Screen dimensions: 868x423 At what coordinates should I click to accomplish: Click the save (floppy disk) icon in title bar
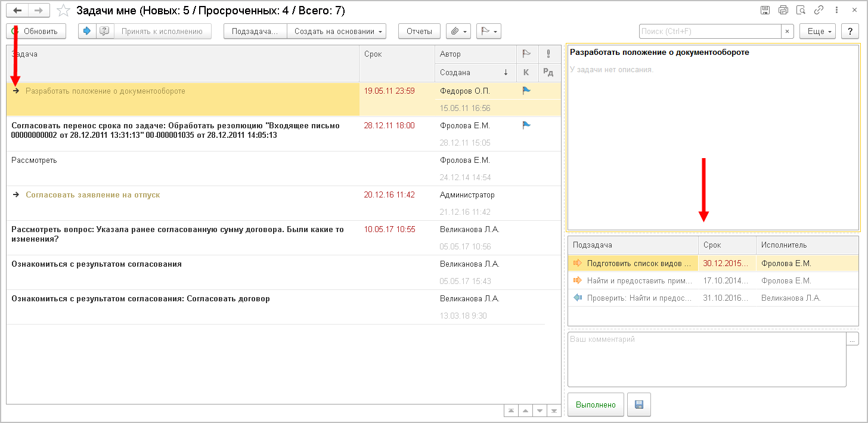point(765,10)
